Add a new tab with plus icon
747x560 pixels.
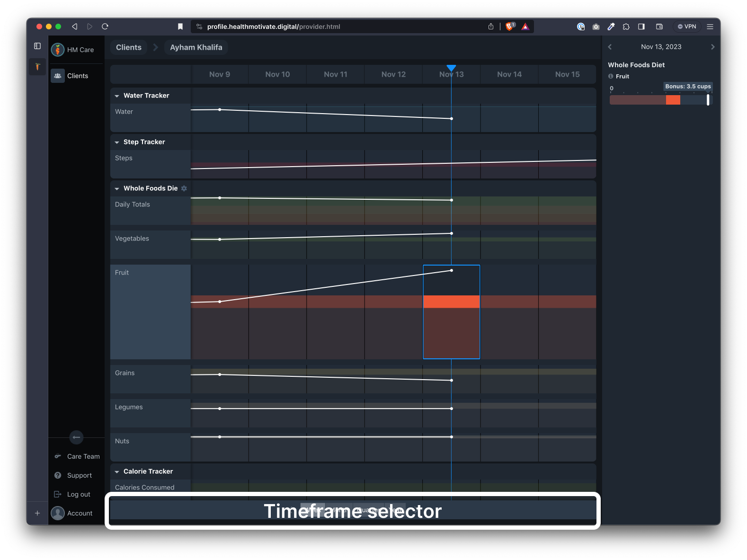pos(37,513)
